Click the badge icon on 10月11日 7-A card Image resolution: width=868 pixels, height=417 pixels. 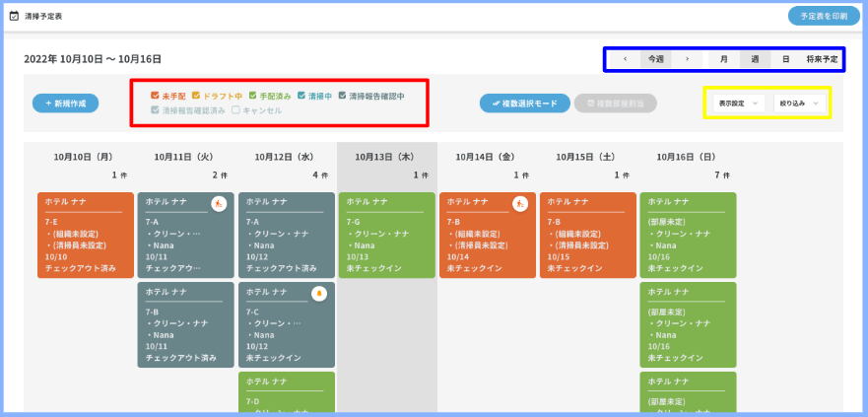(x=219, y=204)
